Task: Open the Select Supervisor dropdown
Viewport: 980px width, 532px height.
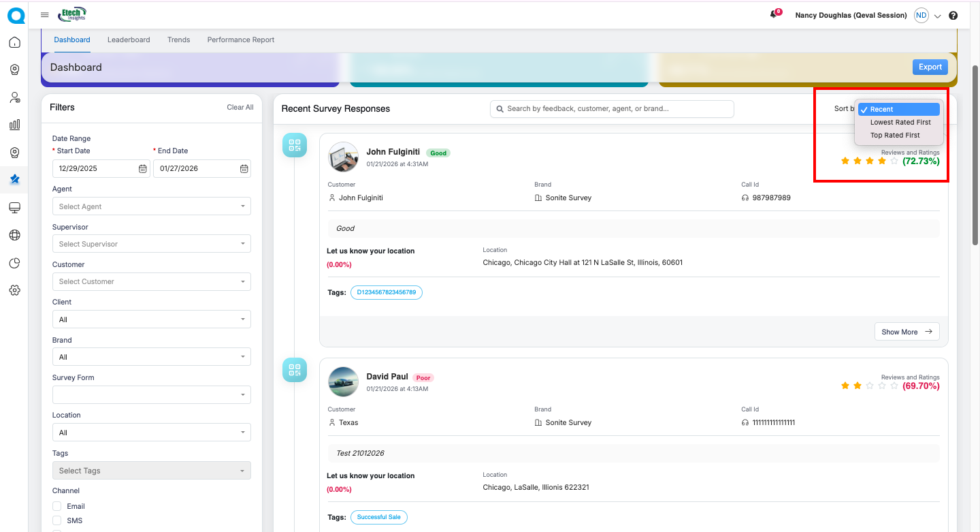Action: click(x=151, y=244)
